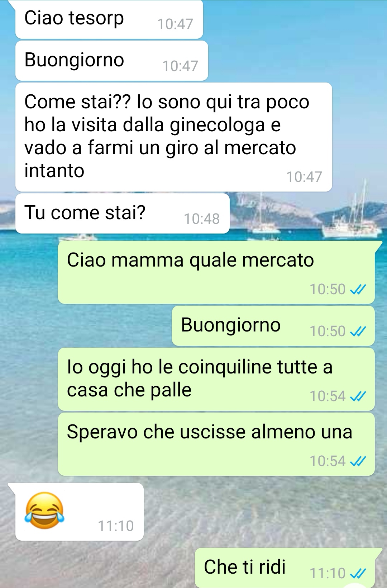Select 'Speravo che uscisse almeno una' bubble

[216, 444]
